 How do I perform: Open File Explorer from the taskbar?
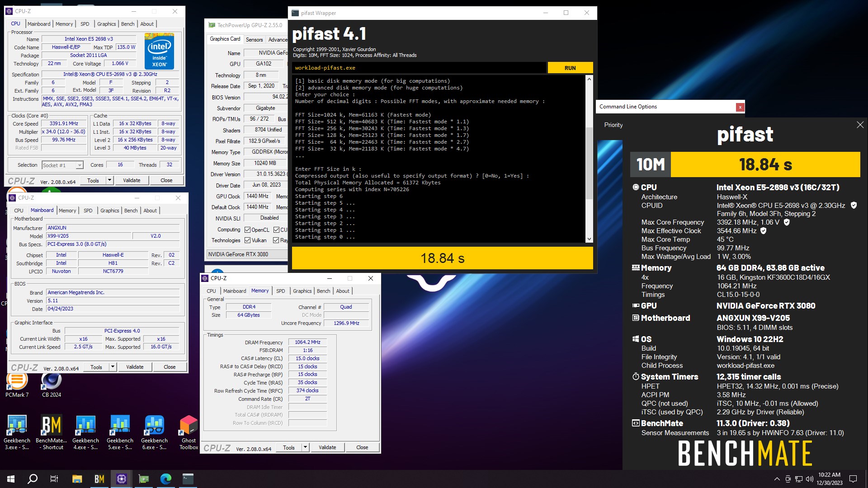77,479
